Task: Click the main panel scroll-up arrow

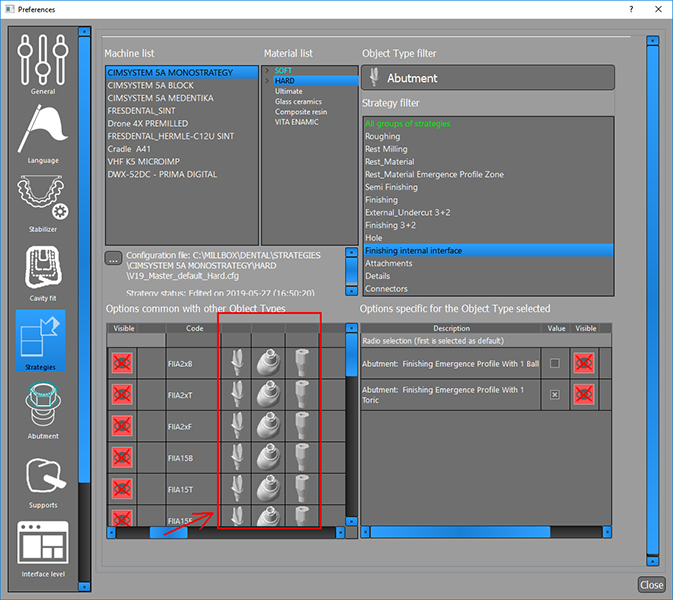Action: coord(652,41)
